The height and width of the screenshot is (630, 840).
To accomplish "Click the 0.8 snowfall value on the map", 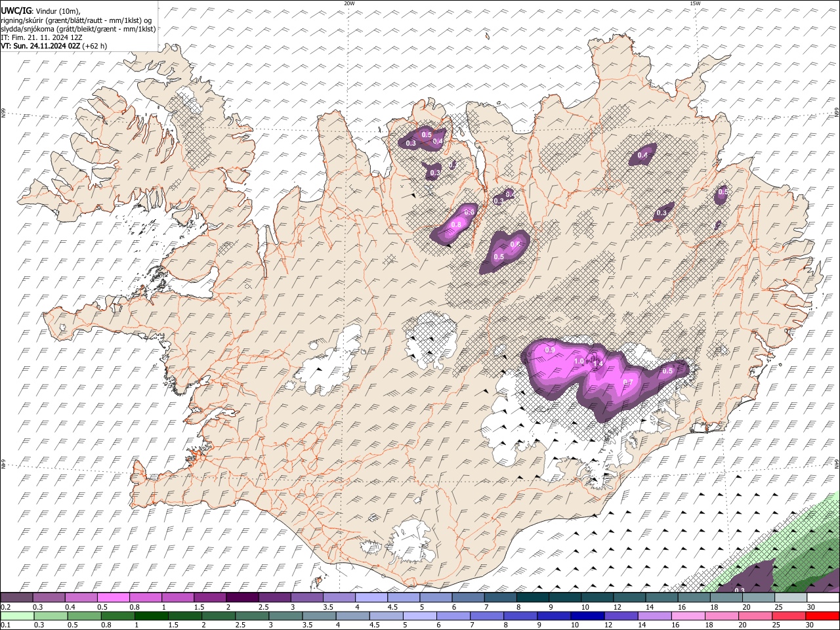I will click(x=457, y=224).
